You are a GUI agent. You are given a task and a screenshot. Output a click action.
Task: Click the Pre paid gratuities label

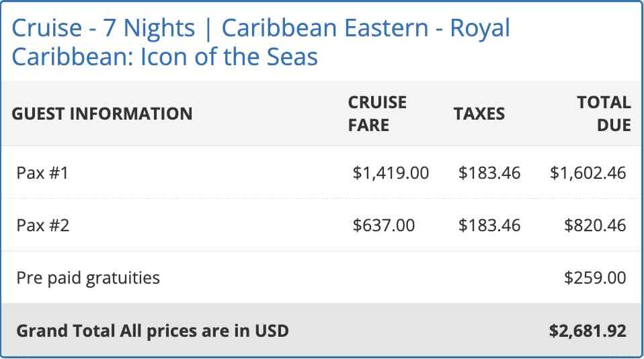pos(88,277)
